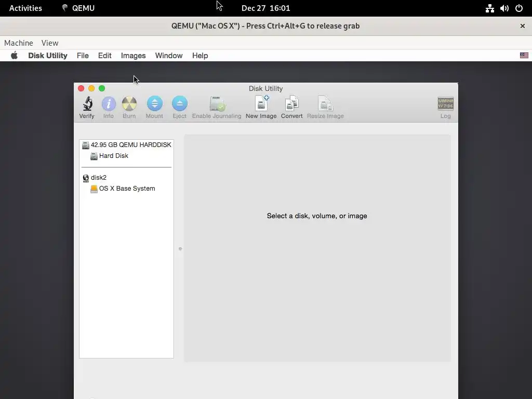Click the GNOME volume icon
Screen dimensions: 532x399
pyautogui.click(x=504, y=8)
